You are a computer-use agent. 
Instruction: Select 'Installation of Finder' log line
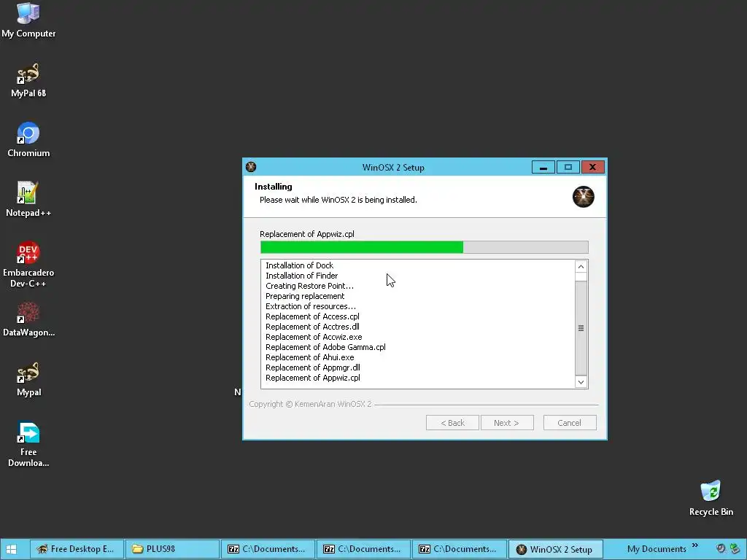301,276
